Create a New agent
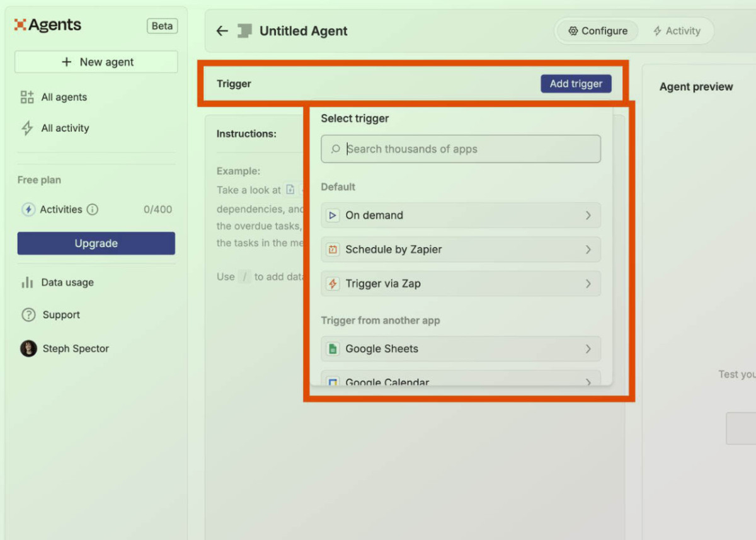Image resolution: width=756 pixels, height=540 pixels. click(96, 62)
